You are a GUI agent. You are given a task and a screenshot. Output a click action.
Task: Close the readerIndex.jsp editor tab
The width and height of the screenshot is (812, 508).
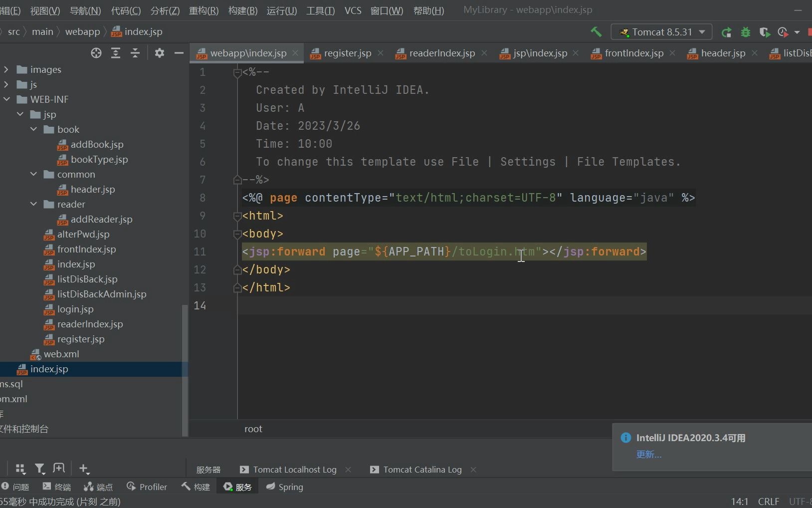click(x=484, y=53)
